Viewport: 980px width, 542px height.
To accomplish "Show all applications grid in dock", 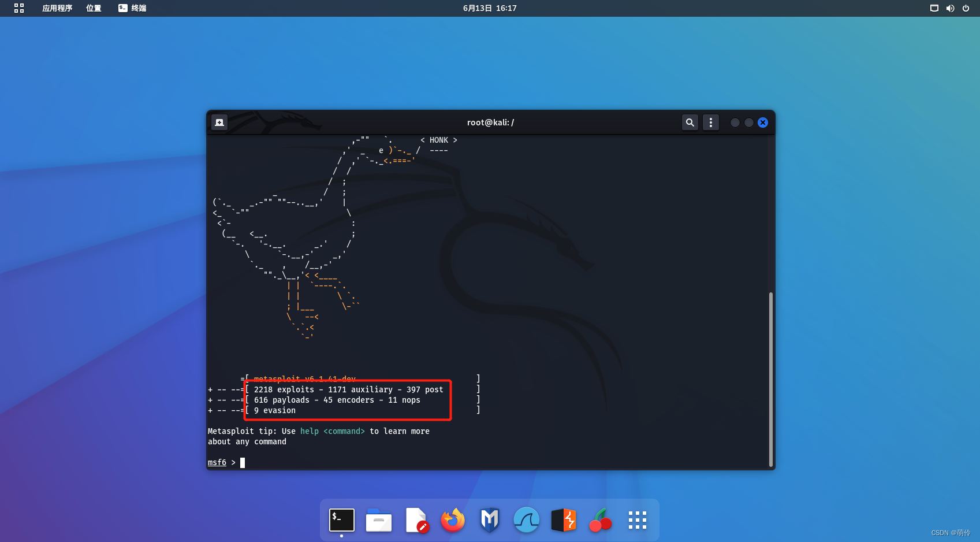I will point(638,520).
